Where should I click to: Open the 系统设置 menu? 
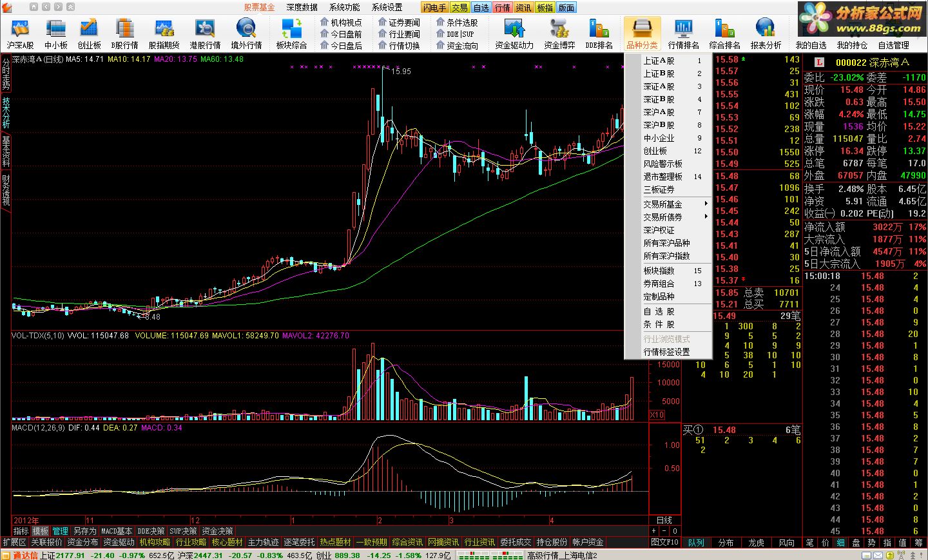pos(387,8)
